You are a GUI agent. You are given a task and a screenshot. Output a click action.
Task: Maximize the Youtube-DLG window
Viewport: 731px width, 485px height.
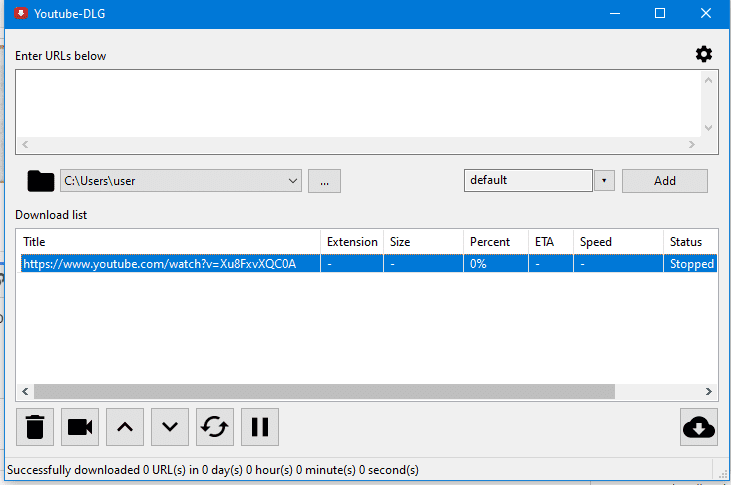click(660, 14)
